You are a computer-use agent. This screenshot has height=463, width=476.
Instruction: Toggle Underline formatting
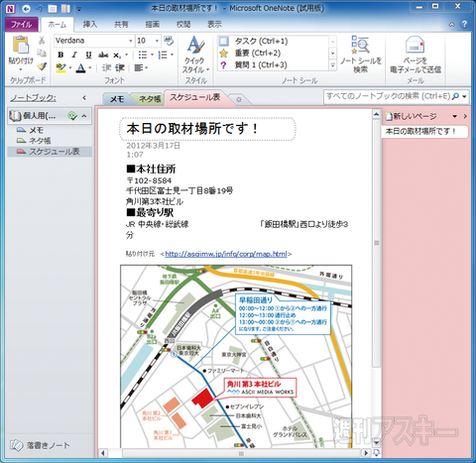point(88,55)
